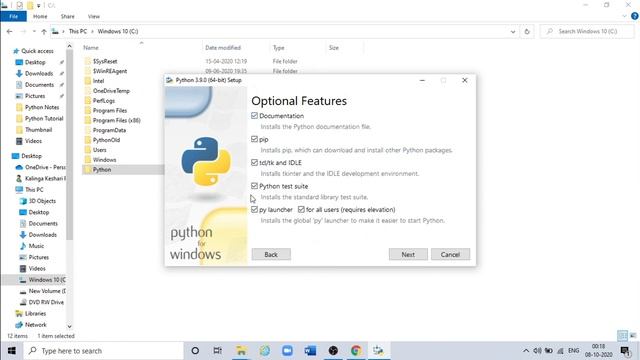
Task: Show hidden tray icons chevron
Action: click(526, 351)
